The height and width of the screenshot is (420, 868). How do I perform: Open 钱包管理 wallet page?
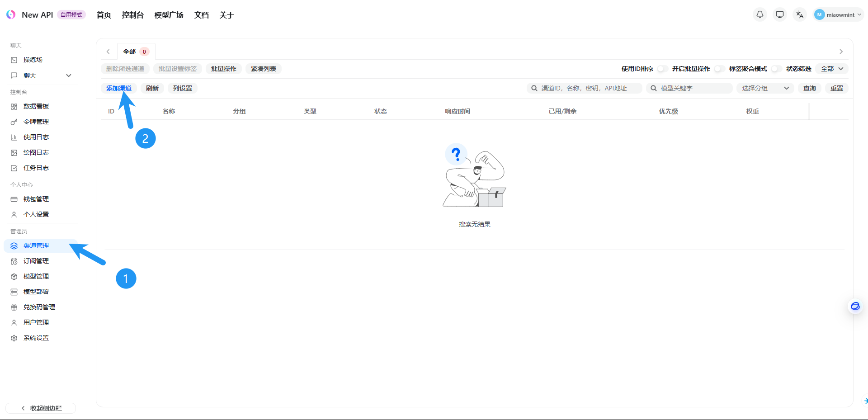(36, 199)
